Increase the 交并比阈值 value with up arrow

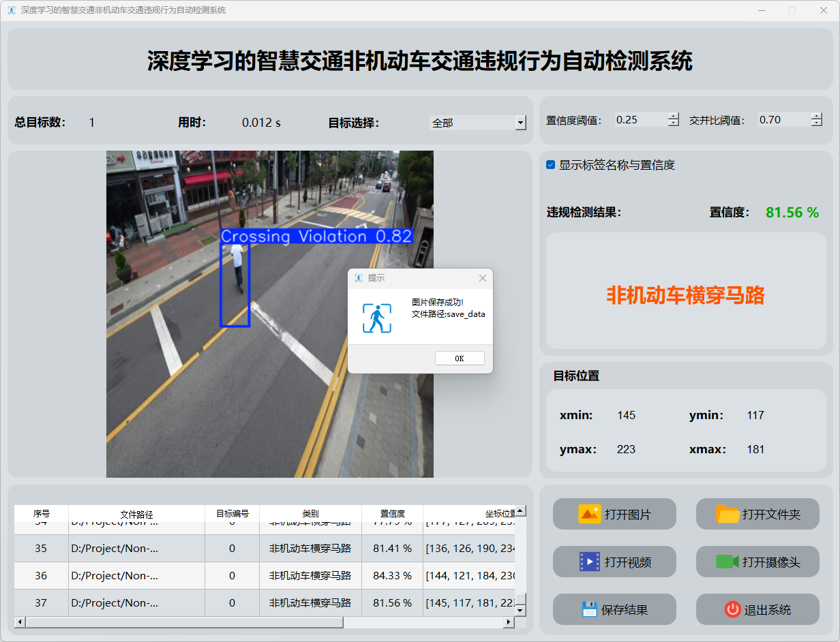pyautogui.click(x=817, y=116)
